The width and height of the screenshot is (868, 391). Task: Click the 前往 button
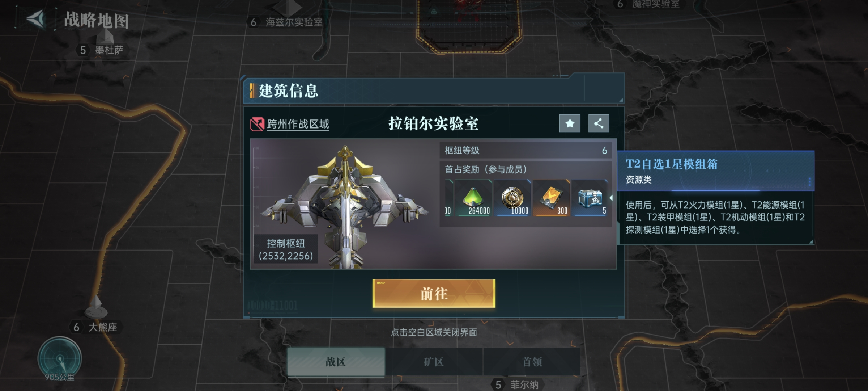pyautogui.click(x=434, y=294)
